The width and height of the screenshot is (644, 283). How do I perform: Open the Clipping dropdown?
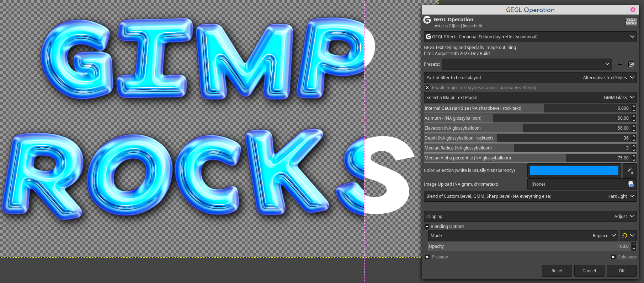click(530, 216)
